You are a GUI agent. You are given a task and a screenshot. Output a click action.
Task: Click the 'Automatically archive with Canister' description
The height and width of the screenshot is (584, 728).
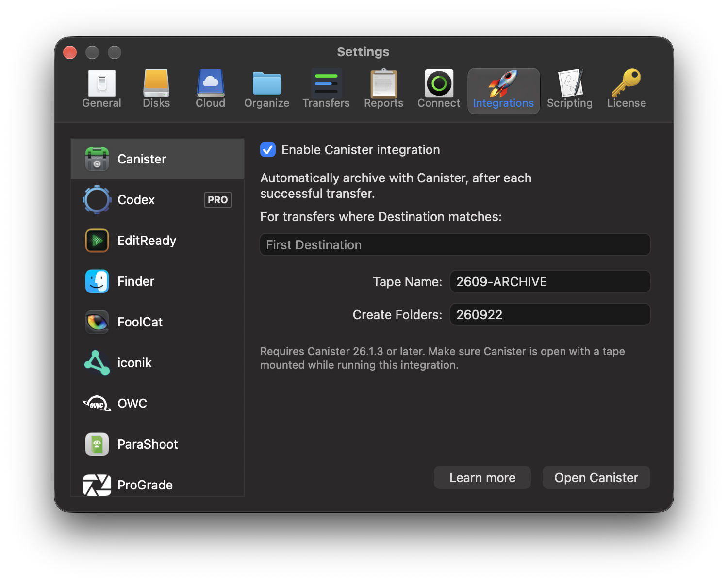(x=396, y=186)
